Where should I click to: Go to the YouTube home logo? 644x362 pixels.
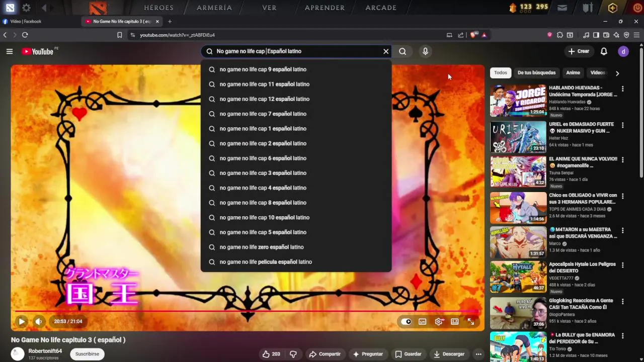[38, 51]
